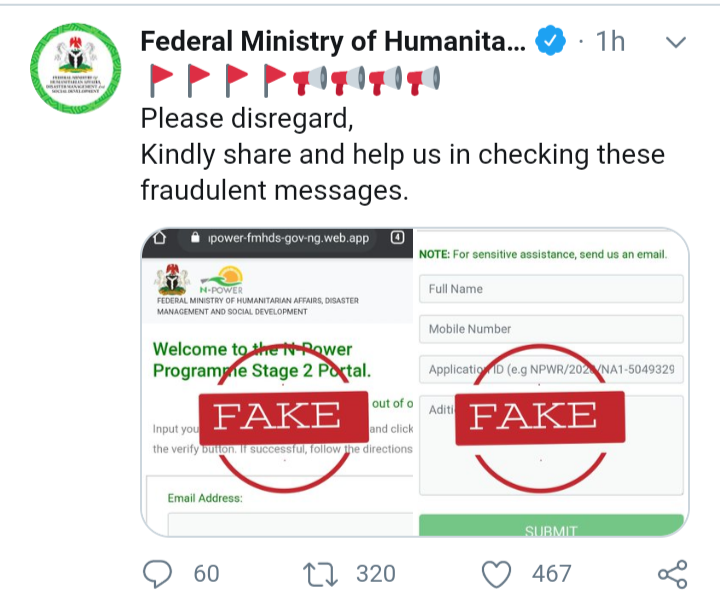Reply to this tweet

158,573
